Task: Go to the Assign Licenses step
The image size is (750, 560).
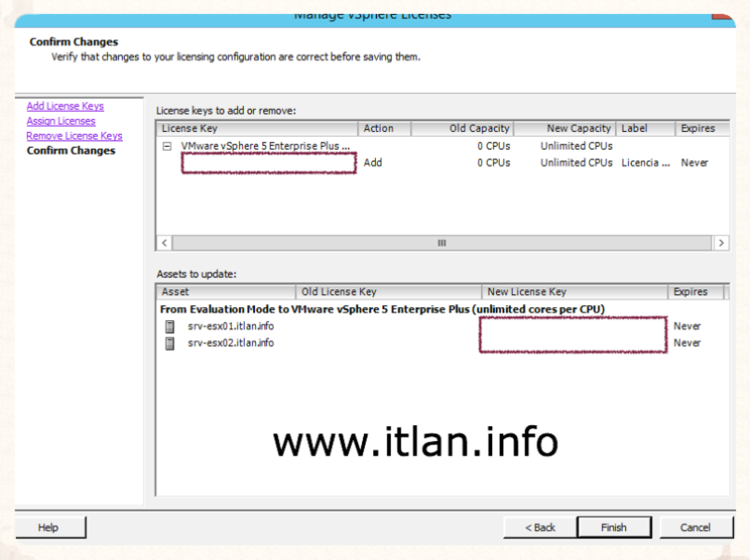Action: (x=60, y=121)
